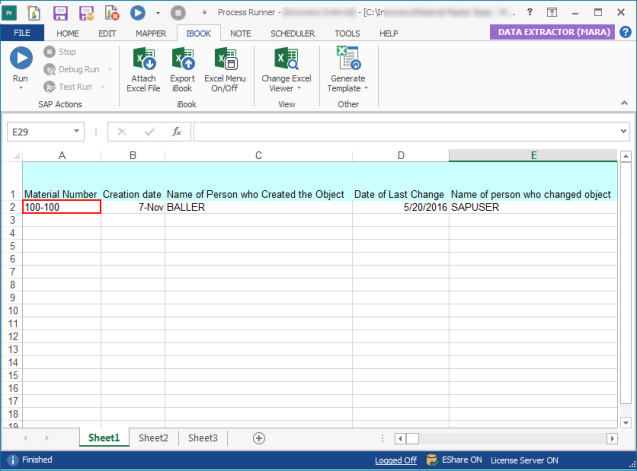The height and width of the screenshot is (471, 637).
Task: Click the Save to database icon
Action: [x=87, y=13]
